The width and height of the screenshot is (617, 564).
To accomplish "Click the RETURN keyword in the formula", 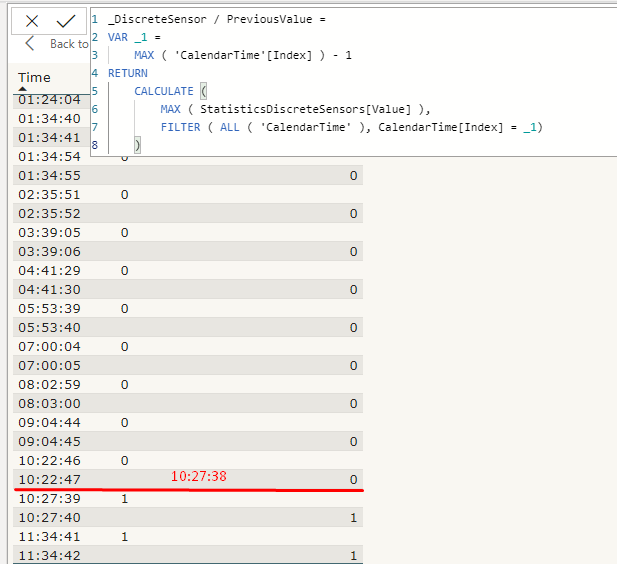I will pos(128,73).
